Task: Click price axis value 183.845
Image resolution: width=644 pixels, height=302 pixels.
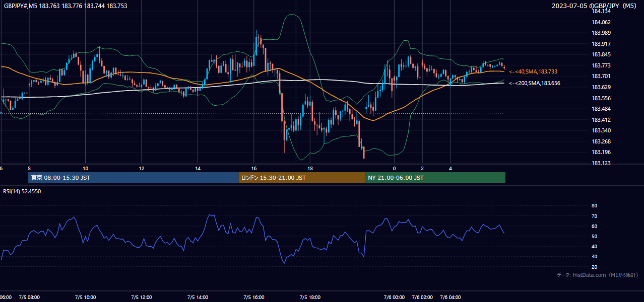Action: 601,55
